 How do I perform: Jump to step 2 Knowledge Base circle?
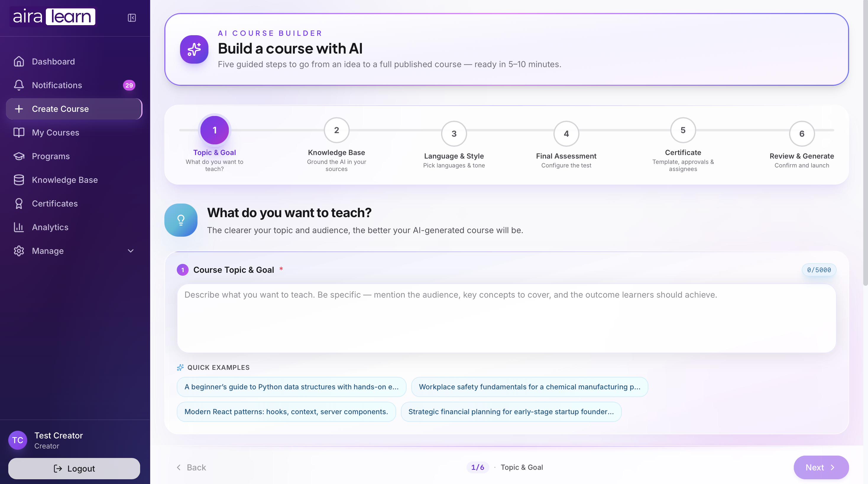[337, 130]
